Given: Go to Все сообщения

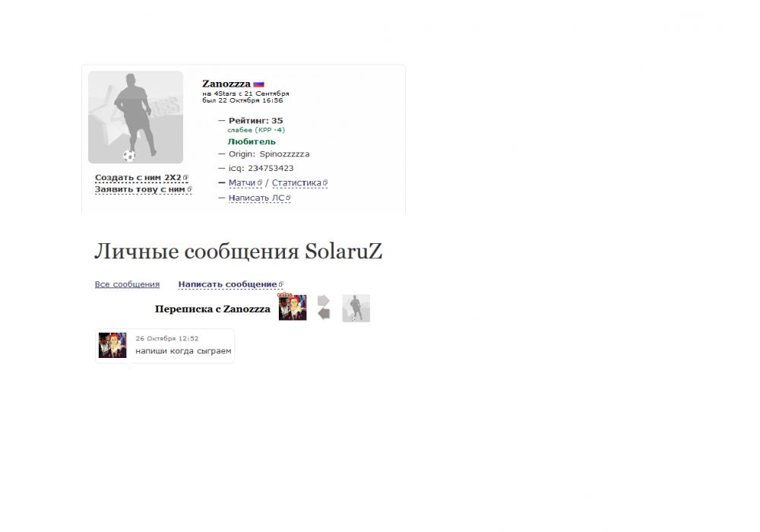Looking at the screenshot, I should [x=127, y=284].
